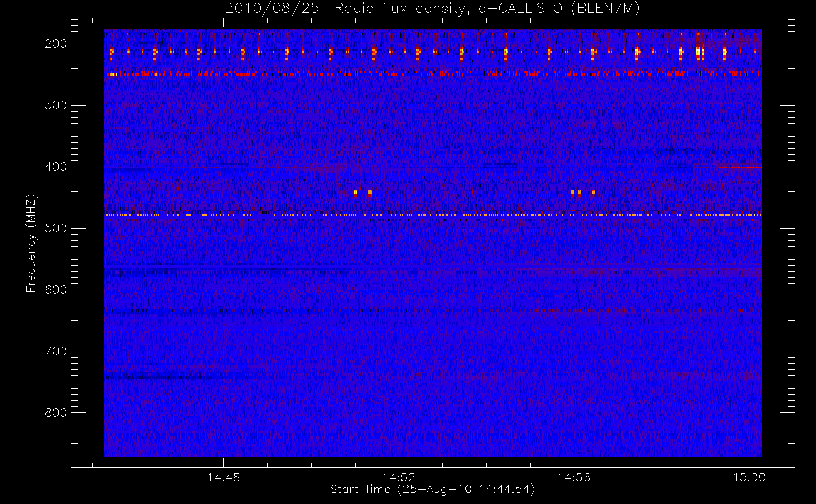The image size is (816, 504).
Task: Click the 700 frequency tick label
Action: pos(55,351)
